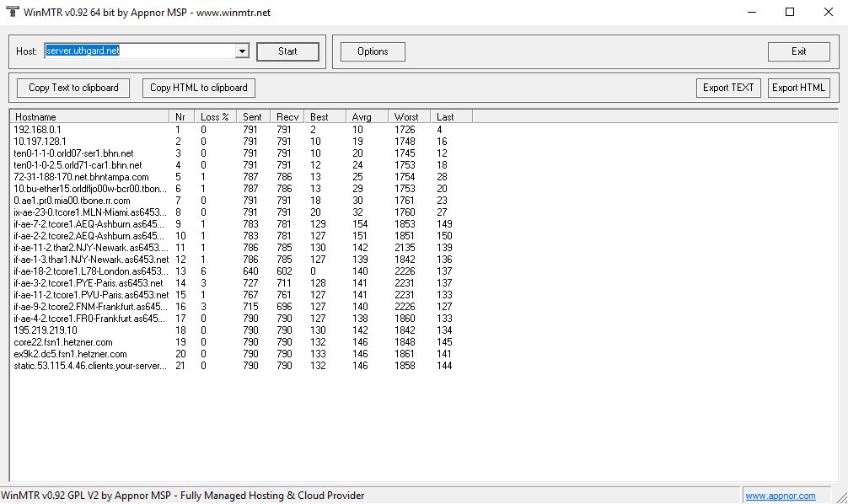Click the Worst column header

click(x=408, y=116)
